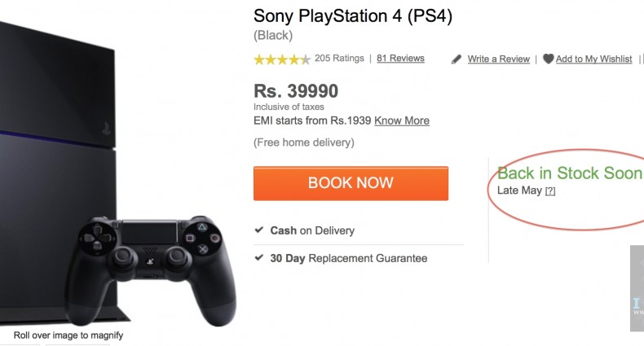The width and height of the screenshot is (644, 346).
Task: Click the Back in Stock Soon text
Action: [569, 173]
